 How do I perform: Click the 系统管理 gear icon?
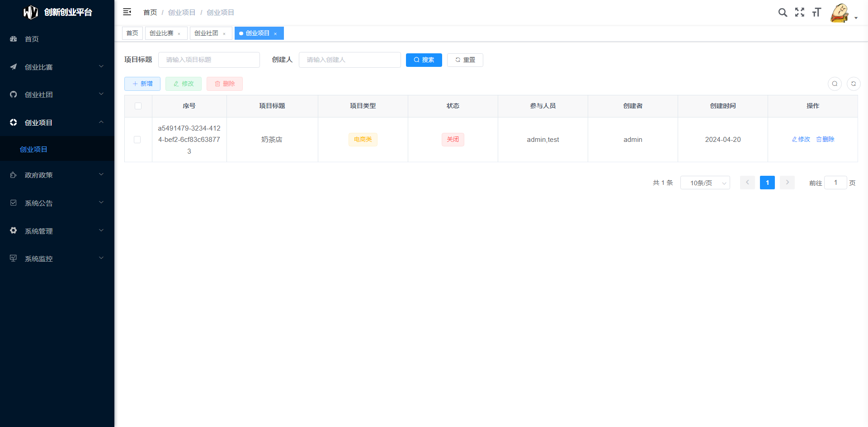pyautogui.click(x=14, y=230)
